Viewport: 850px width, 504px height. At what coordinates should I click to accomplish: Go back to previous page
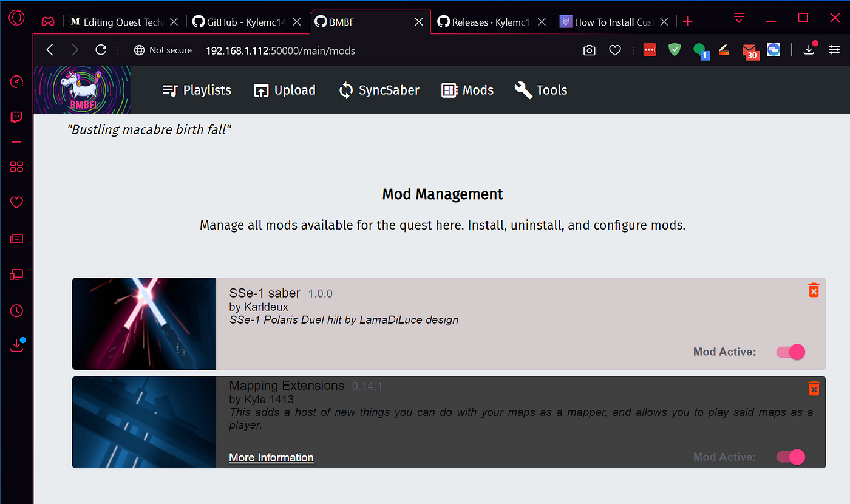pos(50,50)
